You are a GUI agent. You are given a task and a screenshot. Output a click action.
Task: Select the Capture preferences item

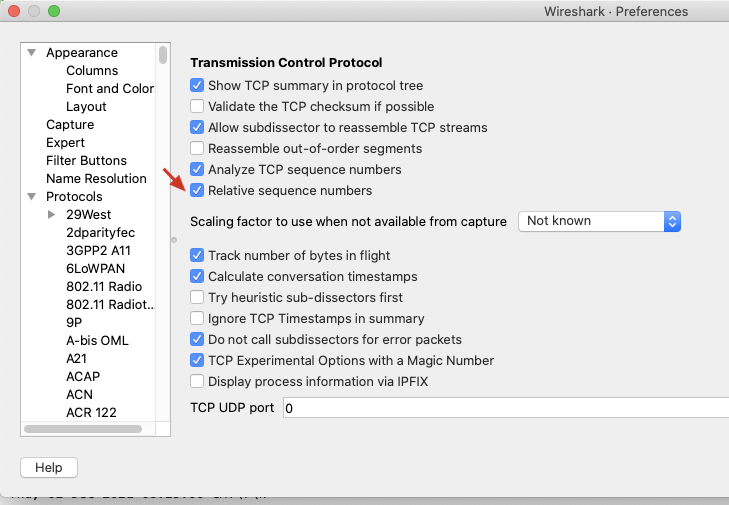(70, 125)
